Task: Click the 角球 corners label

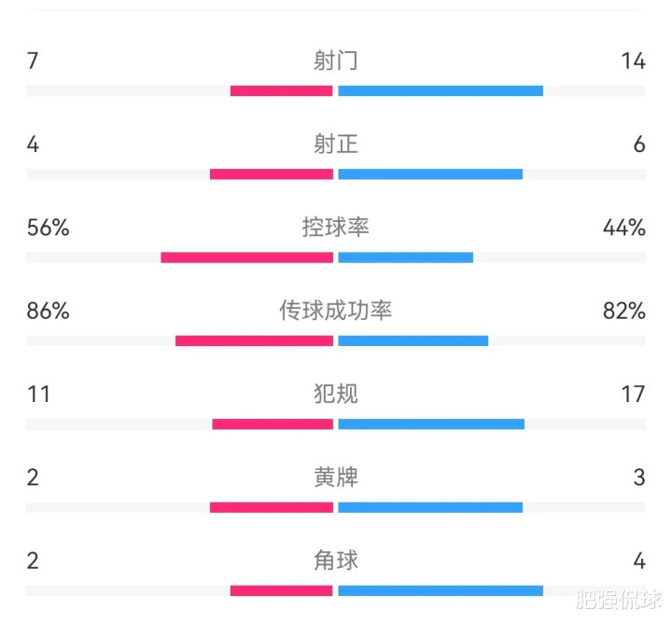Action: click(336, 561)
